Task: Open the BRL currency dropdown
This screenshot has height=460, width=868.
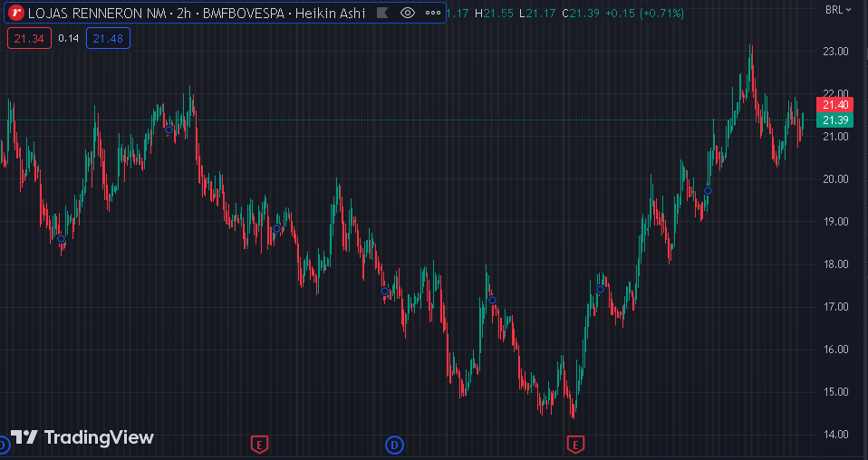Action: (838, 9)
